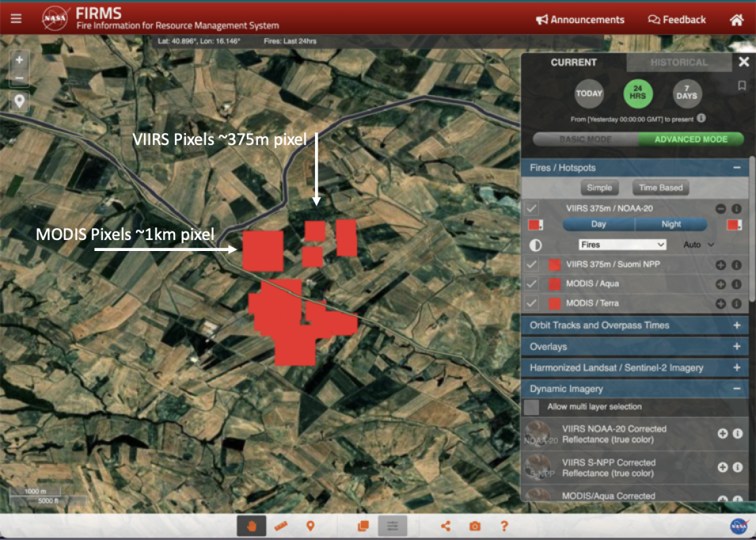Add VIIRS NOAA-20 Corrected Reflectance imagery layer
The width and height of the screenshot is (756, 540).
click(x=722, y=433)
